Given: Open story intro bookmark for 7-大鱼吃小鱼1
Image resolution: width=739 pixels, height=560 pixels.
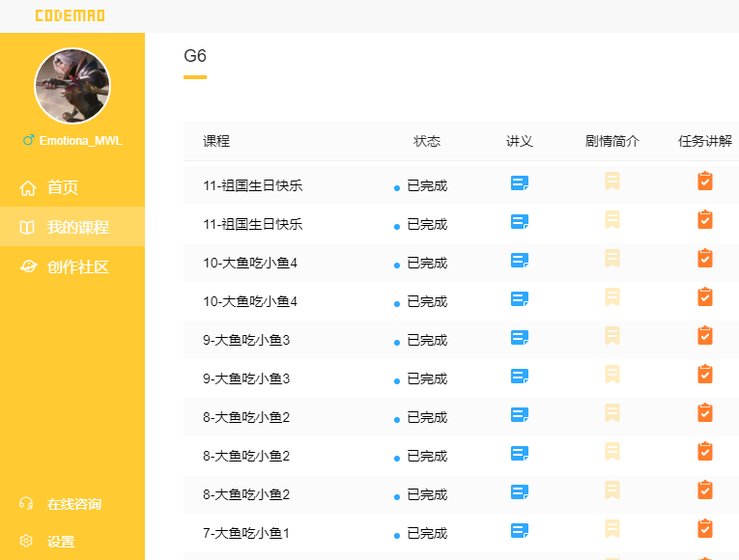Looking at the screenshot, I should [x=612, y=528].
